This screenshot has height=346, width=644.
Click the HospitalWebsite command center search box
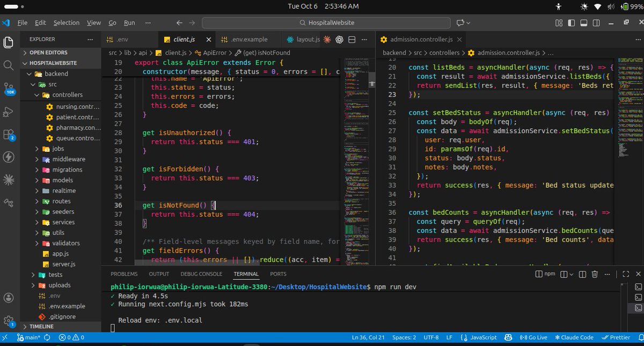327,23
